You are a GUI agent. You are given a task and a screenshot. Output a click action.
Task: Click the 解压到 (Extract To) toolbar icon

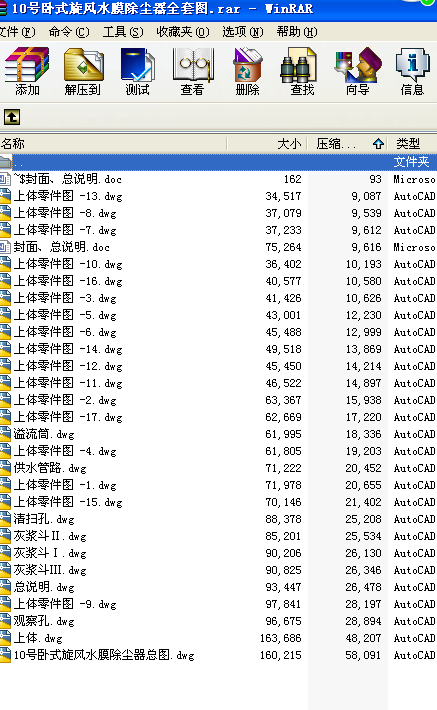tap(83, 72)
